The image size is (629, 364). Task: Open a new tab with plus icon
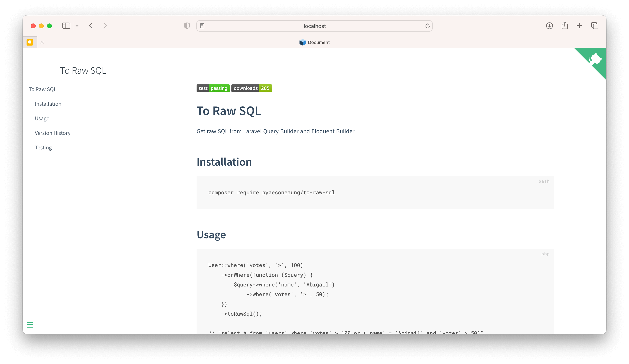[x=580, y=26]
